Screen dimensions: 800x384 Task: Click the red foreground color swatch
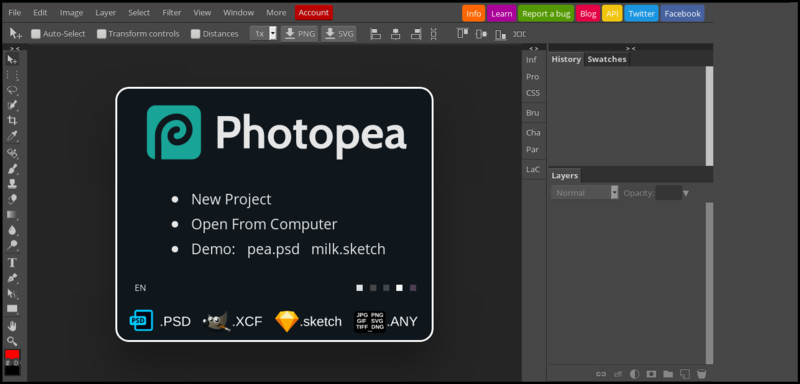tap(12, 354)
